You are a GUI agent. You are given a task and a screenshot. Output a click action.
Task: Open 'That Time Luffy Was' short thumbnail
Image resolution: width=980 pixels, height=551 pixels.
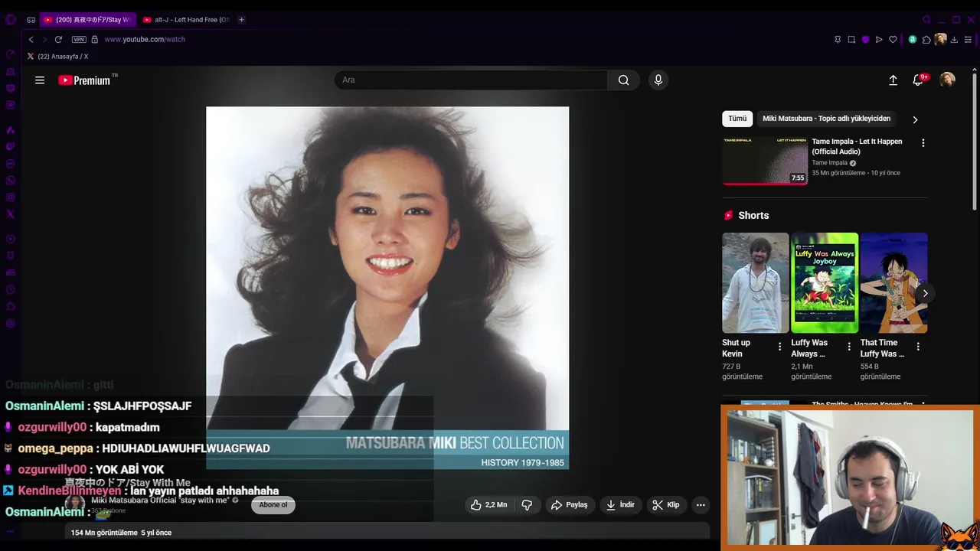click(x=893, y=283)
